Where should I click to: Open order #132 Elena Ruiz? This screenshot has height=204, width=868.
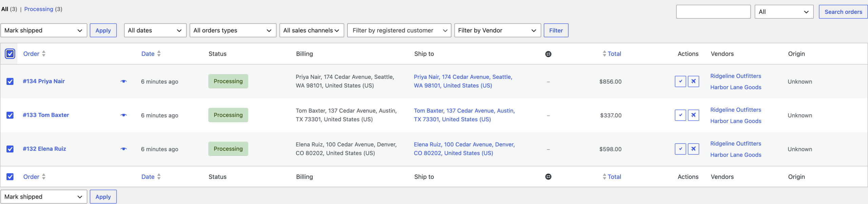[x=44, y=149]
